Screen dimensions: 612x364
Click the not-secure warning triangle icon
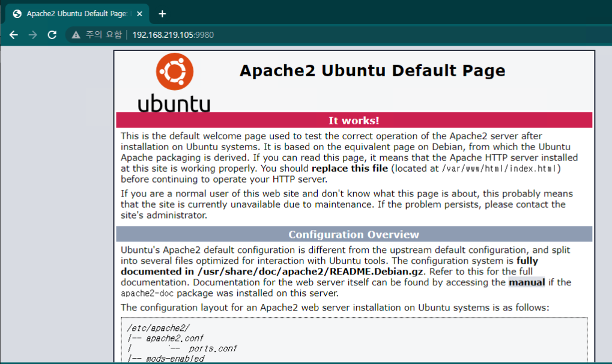76,35
